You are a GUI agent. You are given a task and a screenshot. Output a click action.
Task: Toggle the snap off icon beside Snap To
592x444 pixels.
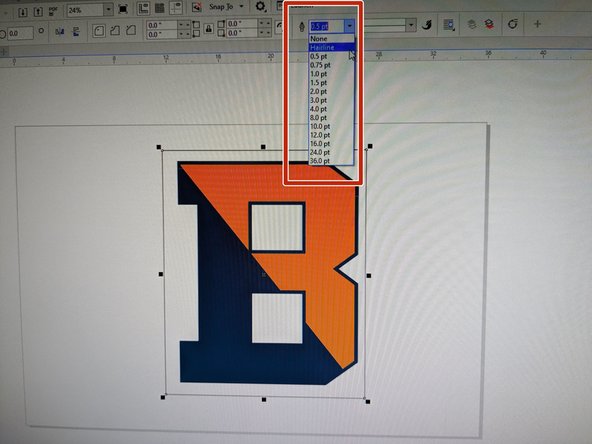coord(196,7)
